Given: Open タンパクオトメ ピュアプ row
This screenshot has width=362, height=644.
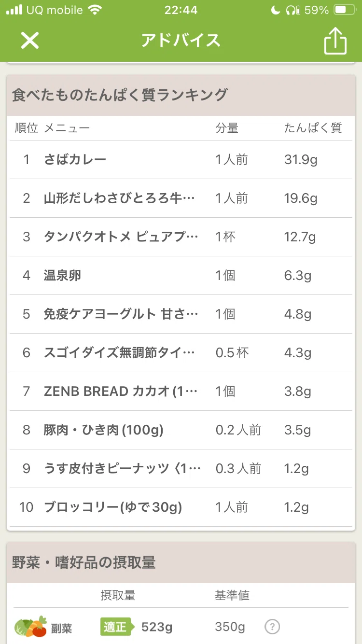Looking at the screenshot, I should [180, 237].
